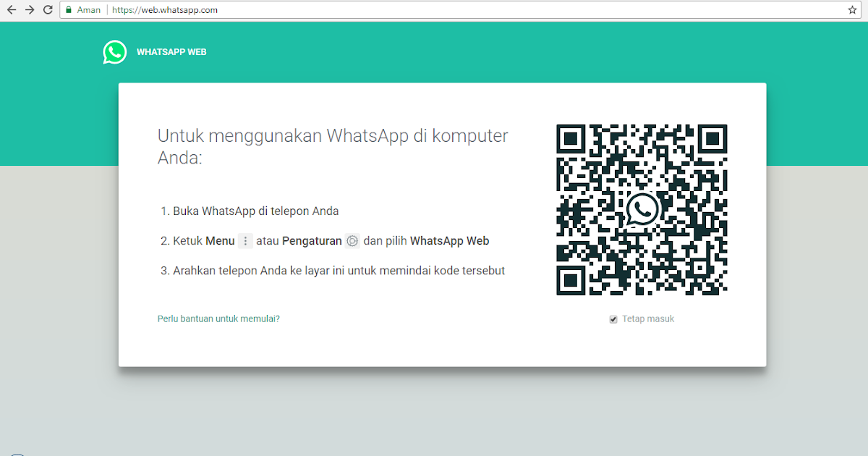
Task: Click the three-dot Menu icon in step 2
Action: point(244,240)
